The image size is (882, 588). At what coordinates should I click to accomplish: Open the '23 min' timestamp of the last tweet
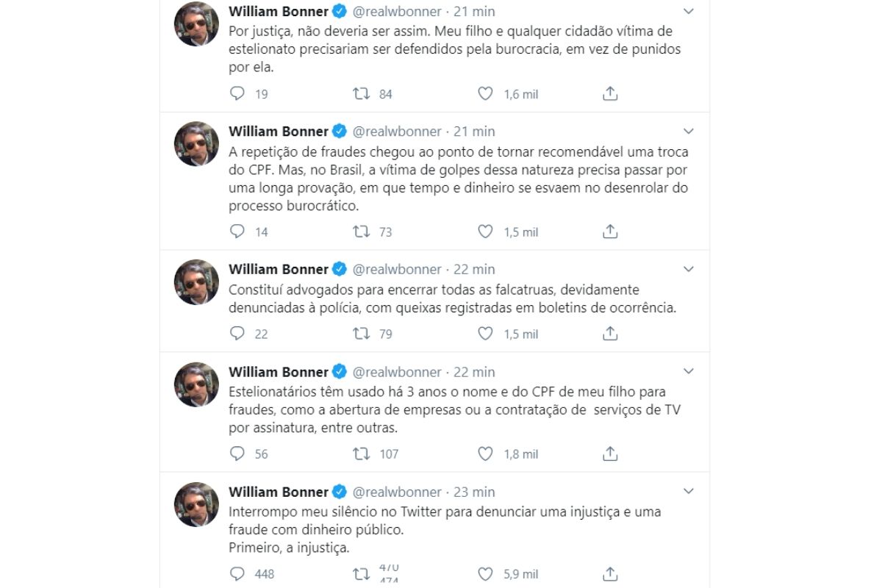coord(474,492)
